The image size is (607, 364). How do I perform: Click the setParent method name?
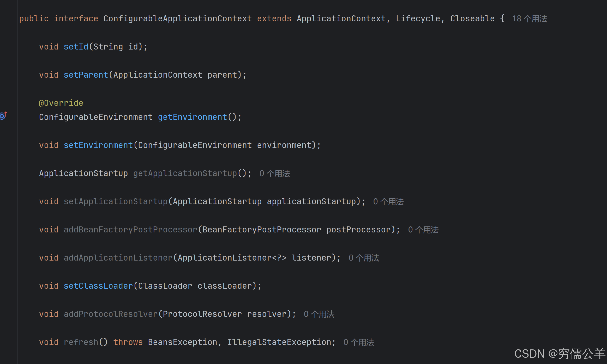pos(86,75)
